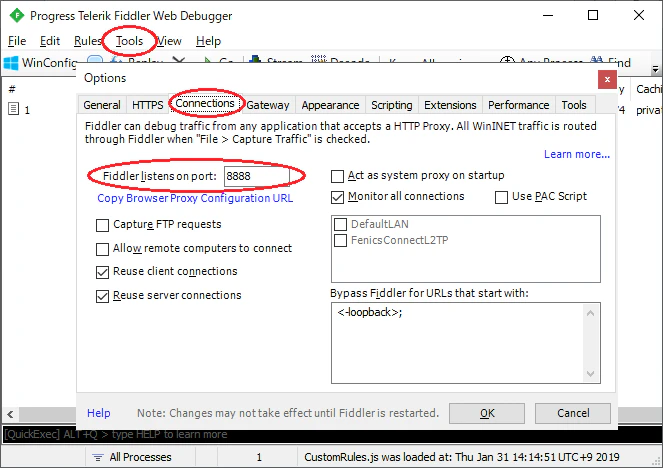The image size is (663, 468).
Task: Open the Performance tab
Action: pyautogui.click(x=519, y=105)
